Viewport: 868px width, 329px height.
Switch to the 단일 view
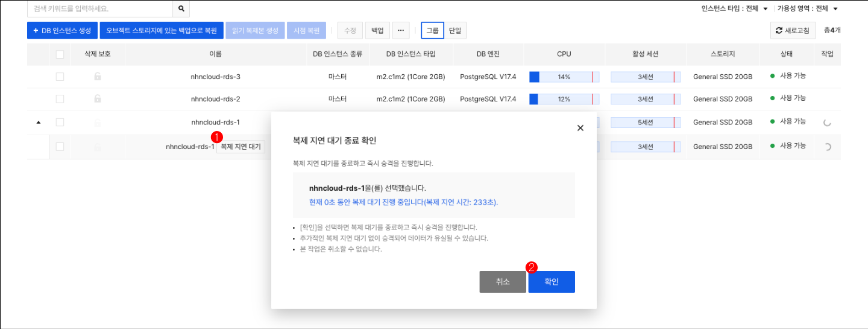point(455,30)
